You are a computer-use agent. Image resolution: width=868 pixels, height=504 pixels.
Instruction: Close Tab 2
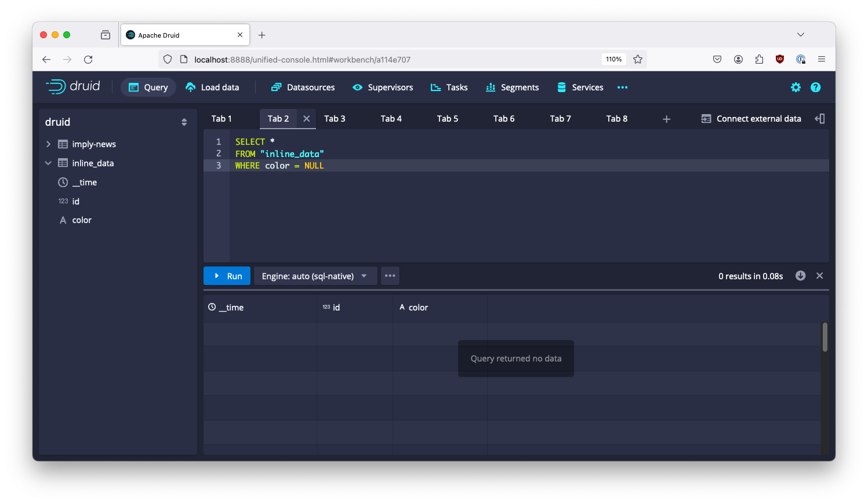click(306, 119)
